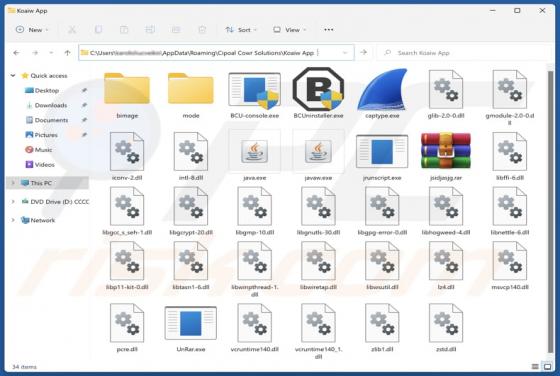Open the address bar history dropdown

(345, 53)
